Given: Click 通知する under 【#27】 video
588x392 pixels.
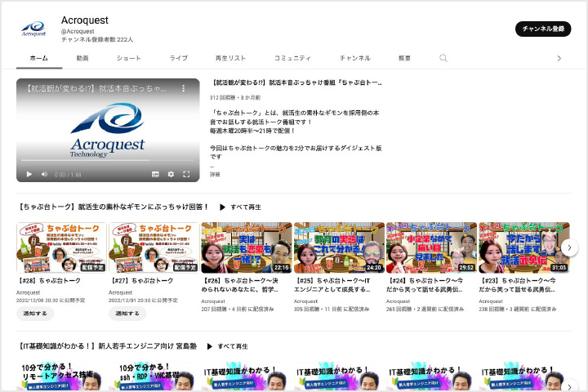Looking at the screenshot, I should (127, 314).
